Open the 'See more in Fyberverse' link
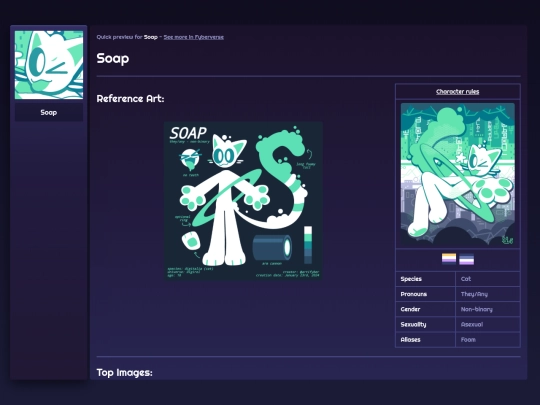Image resolution: width=540 pixels, height=405 pixels. 194,37
